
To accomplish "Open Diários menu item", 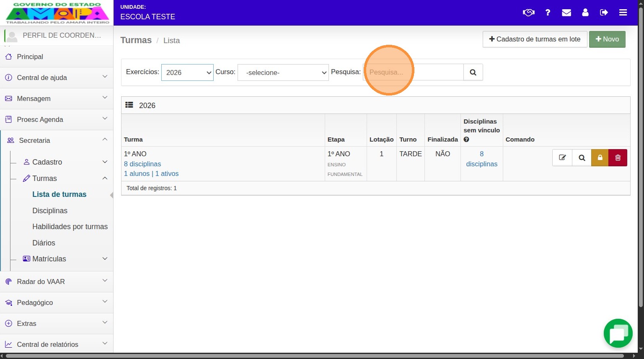I will 44,243.
